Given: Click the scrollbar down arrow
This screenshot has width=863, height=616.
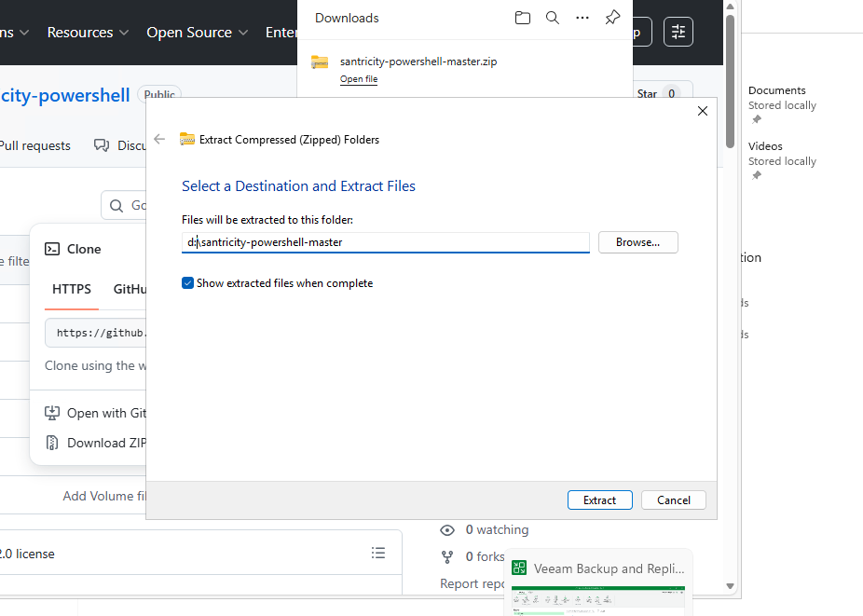Looking at the screenshot, I should tap(730, 586).
